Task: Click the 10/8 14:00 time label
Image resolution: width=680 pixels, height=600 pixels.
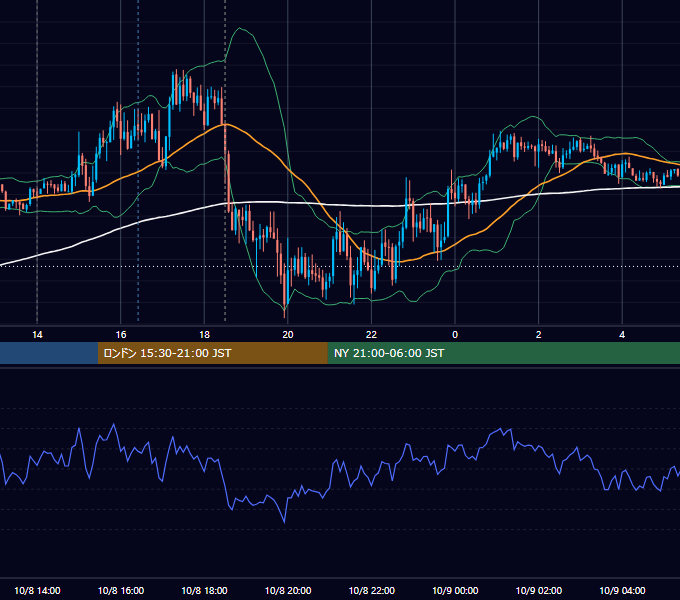Action: coord(37,590)
